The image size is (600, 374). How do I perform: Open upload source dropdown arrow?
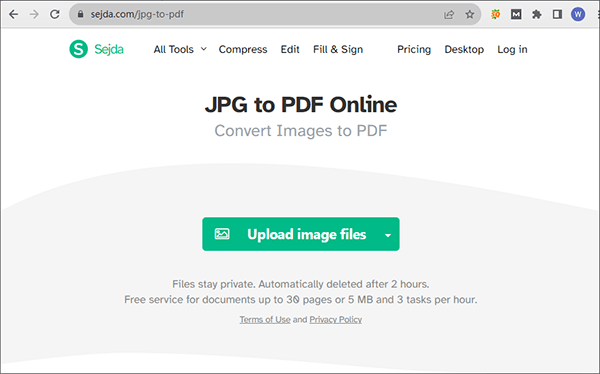click(388, 235)
